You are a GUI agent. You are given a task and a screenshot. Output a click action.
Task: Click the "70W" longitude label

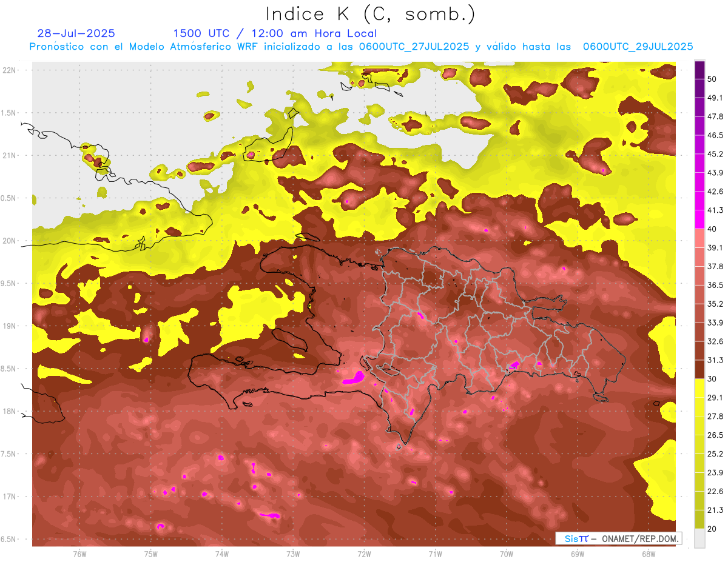pos(507,554)
